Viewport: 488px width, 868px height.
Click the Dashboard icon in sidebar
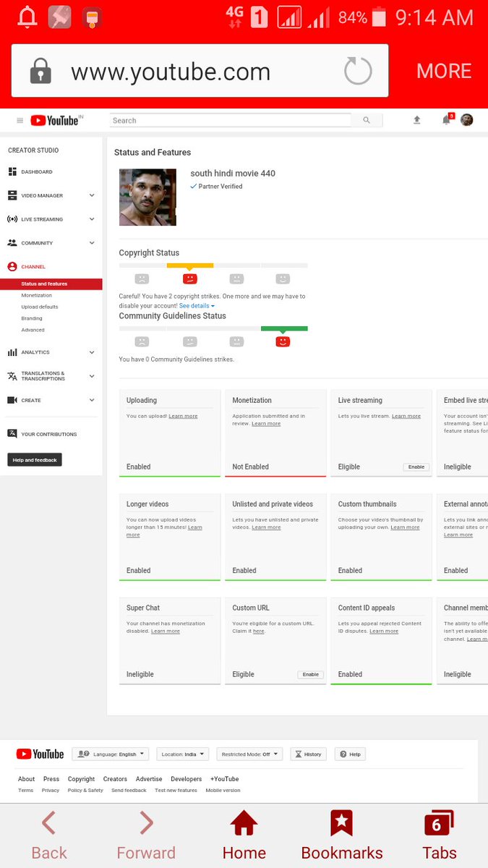[12, 171]
